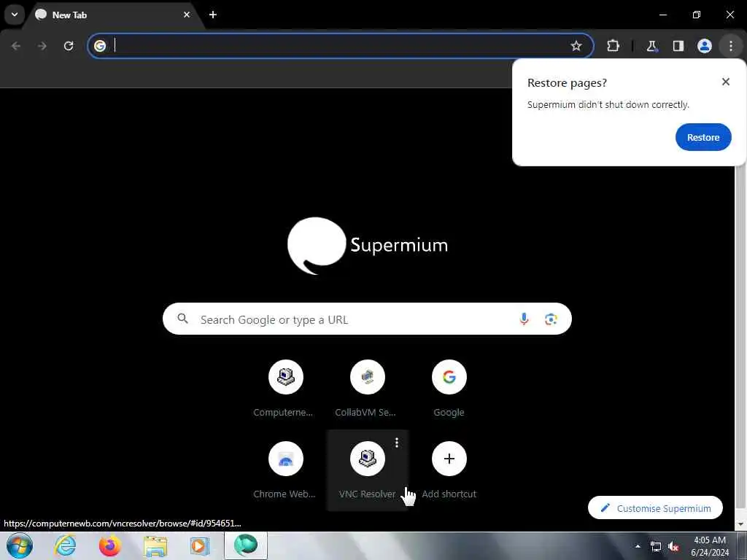Screen dimensions: 747x560
Task: Go forward with the forward arrow
Action: coord(42,46)
